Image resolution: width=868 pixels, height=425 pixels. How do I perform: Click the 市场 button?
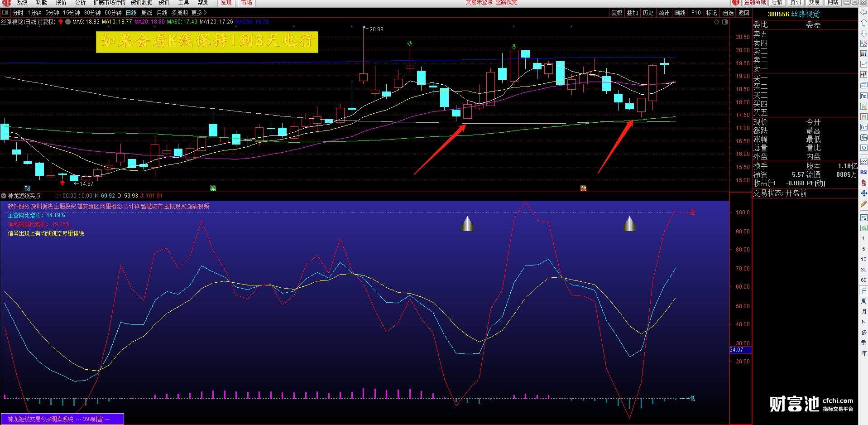pos(246,3)
